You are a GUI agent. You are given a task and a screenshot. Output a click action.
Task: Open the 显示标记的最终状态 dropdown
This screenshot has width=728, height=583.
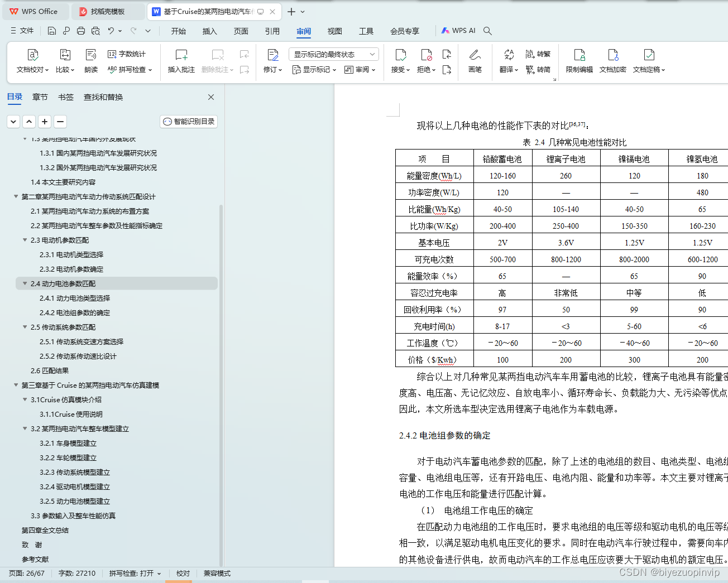click(x=334, y=54)
